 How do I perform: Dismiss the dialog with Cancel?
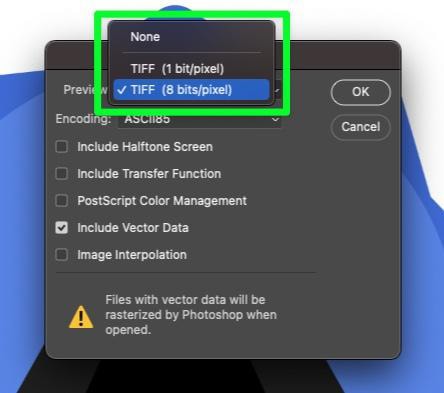tap(361, 127)
